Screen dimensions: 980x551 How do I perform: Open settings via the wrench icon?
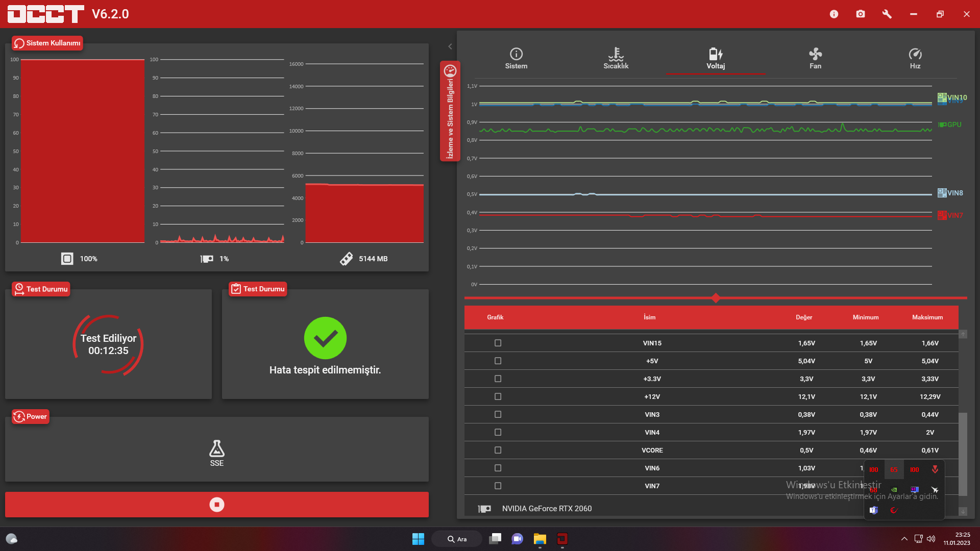(x=887, y=14)
